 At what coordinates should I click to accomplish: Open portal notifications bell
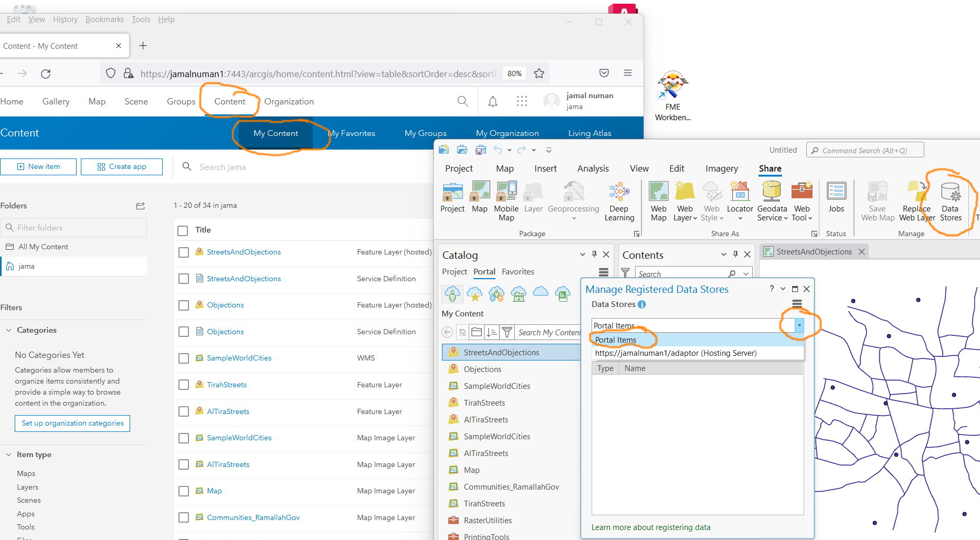click(492, 101)
